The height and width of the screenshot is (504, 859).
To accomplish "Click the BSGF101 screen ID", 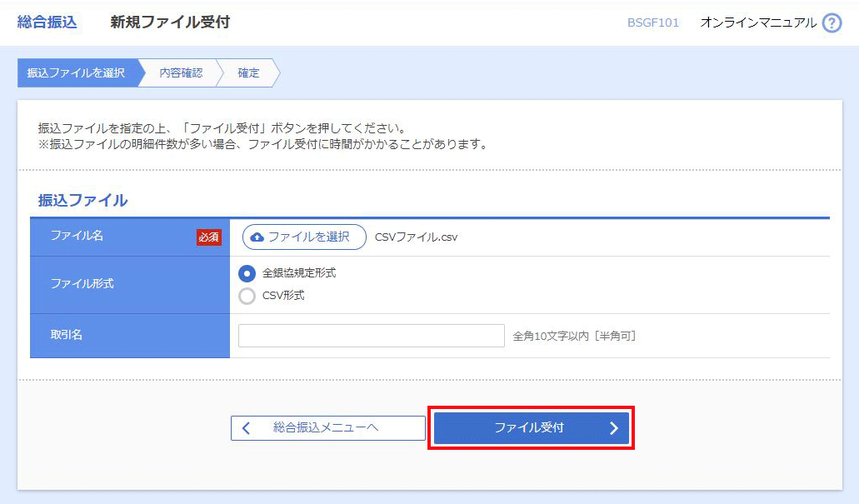I will [x=652, y=23].
